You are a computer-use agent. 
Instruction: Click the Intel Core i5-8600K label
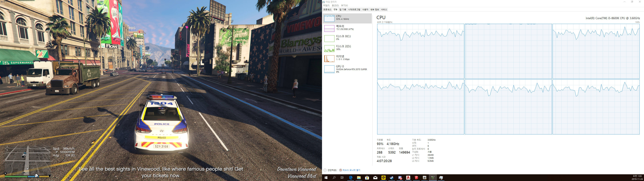pyautogui.click(x=612, y=18)
